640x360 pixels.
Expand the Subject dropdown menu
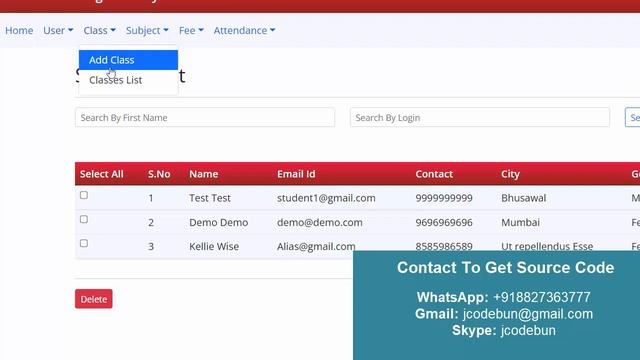(x=147, y=31)
